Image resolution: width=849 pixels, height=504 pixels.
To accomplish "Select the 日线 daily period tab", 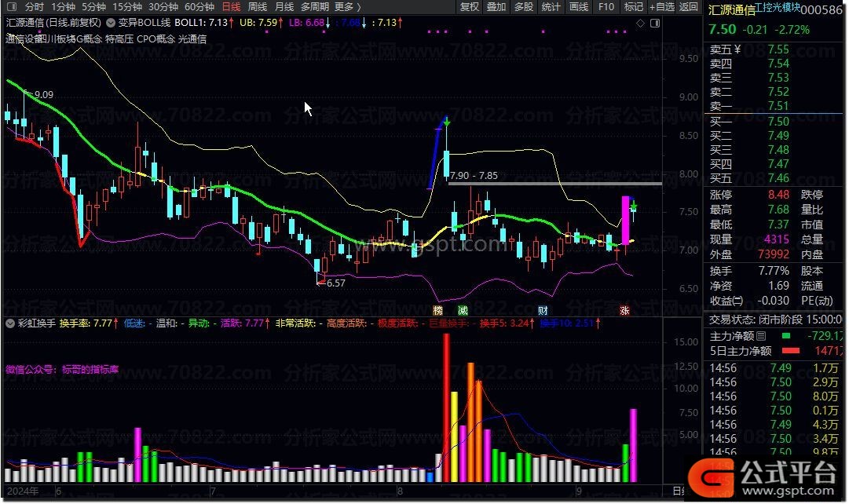I will pos(231,7).
